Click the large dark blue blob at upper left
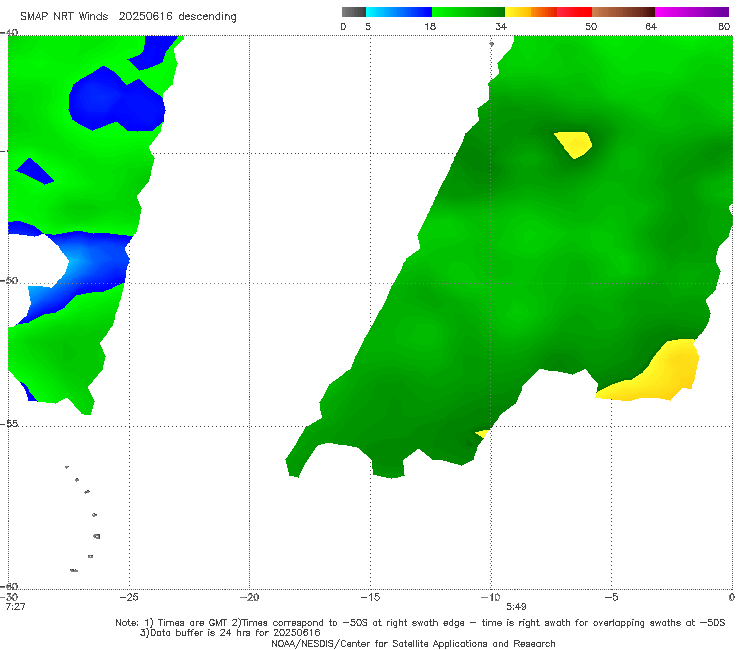Screen dimensions: 740x650 [116, 100]
